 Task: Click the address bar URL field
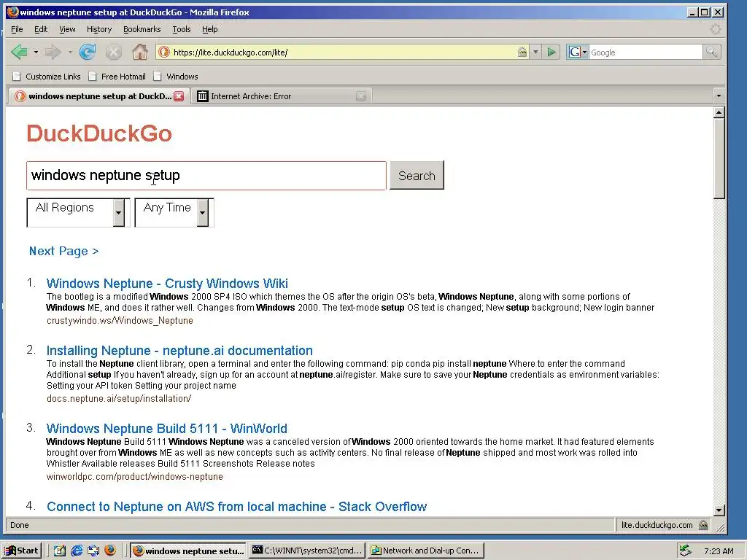coord(343,52)
